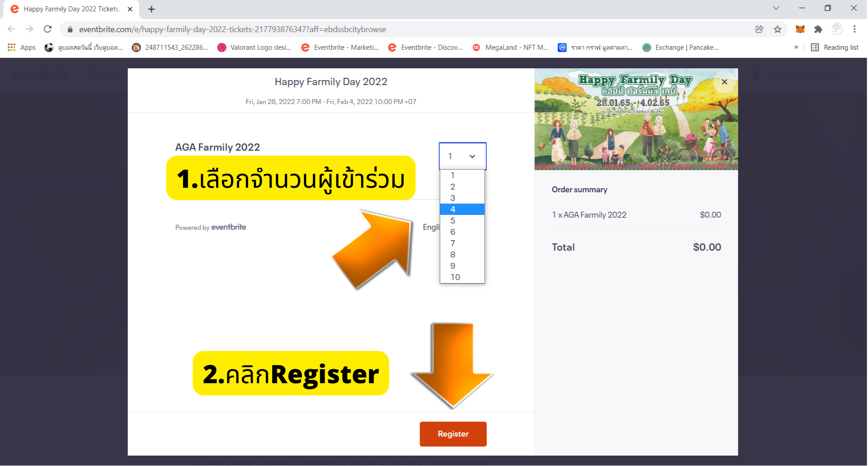Open the Extensions puzzle icon
868x466 pixels.
818,29
